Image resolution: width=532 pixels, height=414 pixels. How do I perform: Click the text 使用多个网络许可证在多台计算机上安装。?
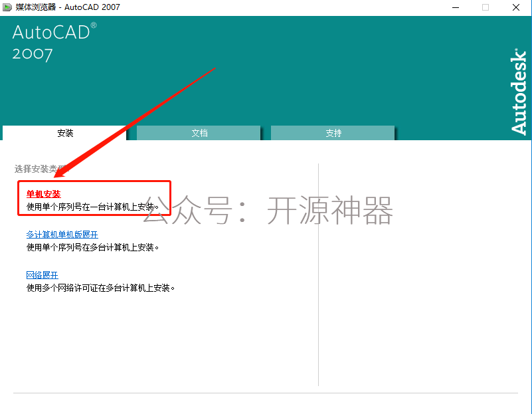[x=100, y=288]
